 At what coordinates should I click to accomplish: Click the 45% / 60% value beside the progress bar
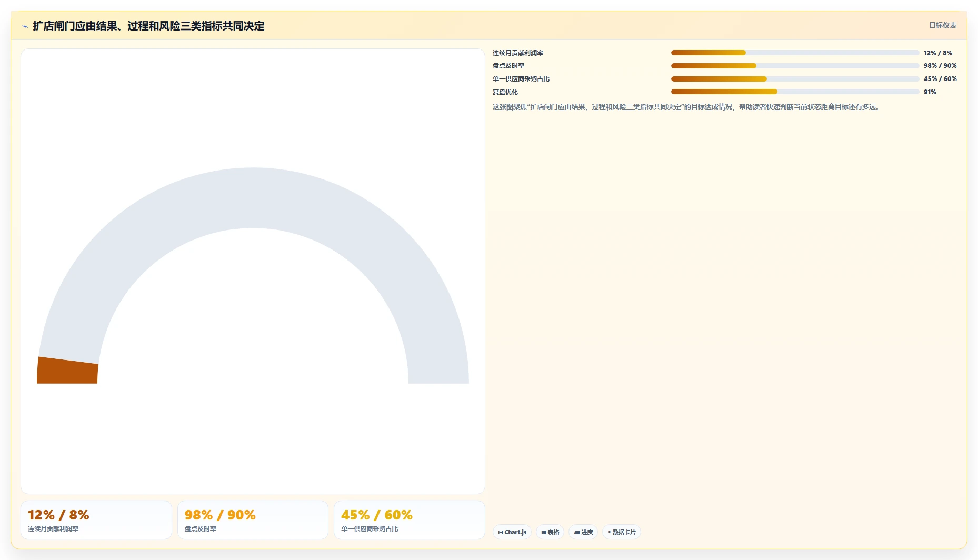point(940,79)
